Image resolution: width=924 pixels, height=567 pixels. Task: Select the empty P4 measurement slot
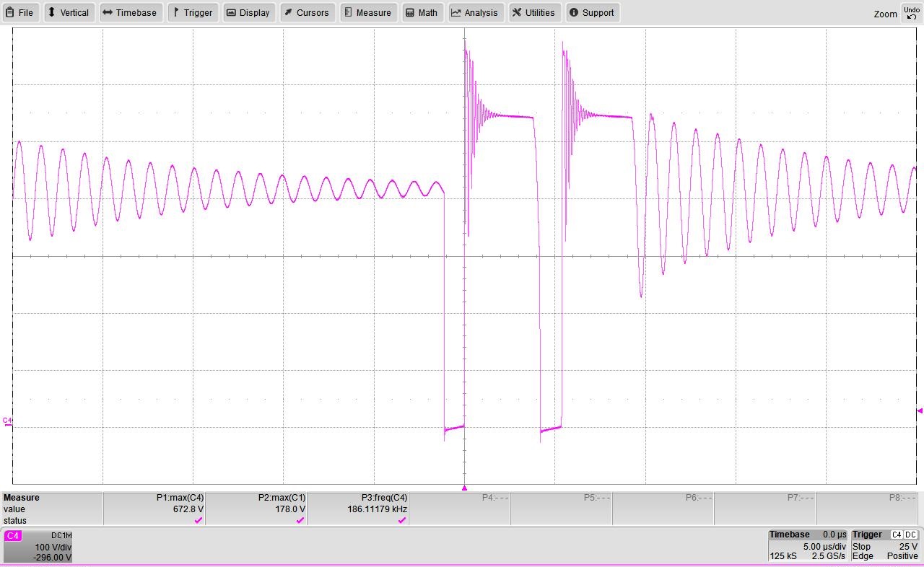click(460, 509)
